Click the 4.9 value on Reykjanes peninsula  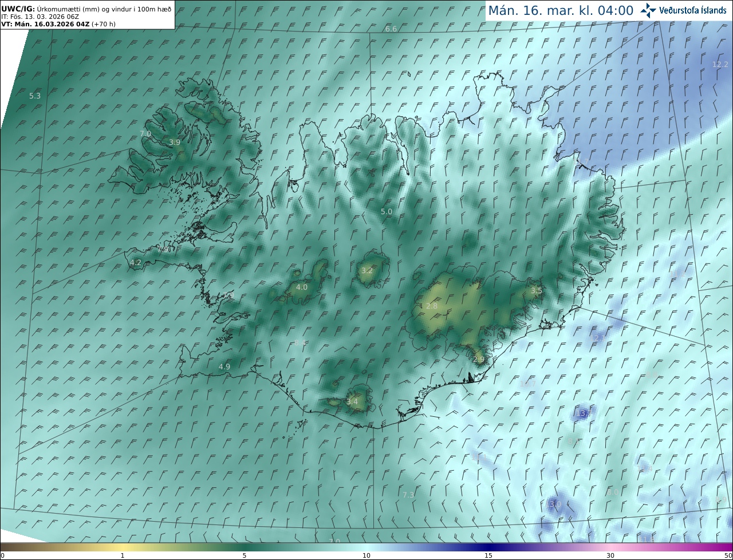pos(224,366)
